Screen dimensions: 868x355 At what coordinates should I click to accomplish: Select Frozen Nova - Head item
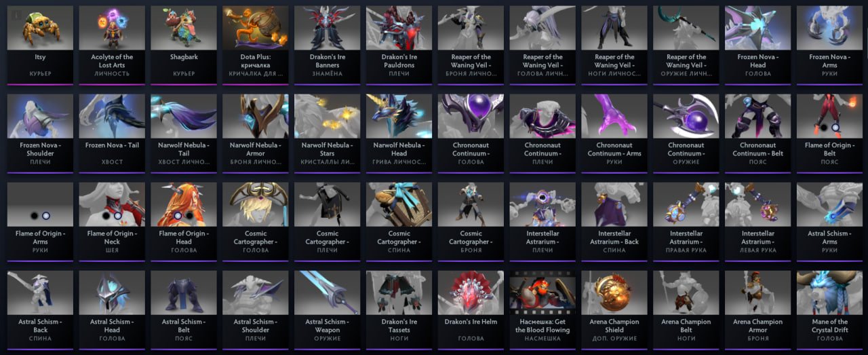(x=757, y=45)
